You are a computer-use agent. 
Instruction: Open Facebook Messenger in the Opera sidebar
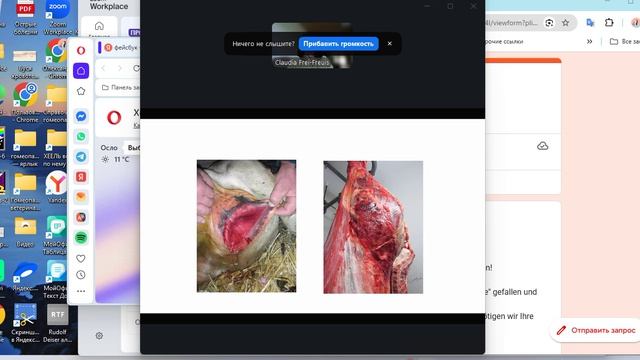81,116
